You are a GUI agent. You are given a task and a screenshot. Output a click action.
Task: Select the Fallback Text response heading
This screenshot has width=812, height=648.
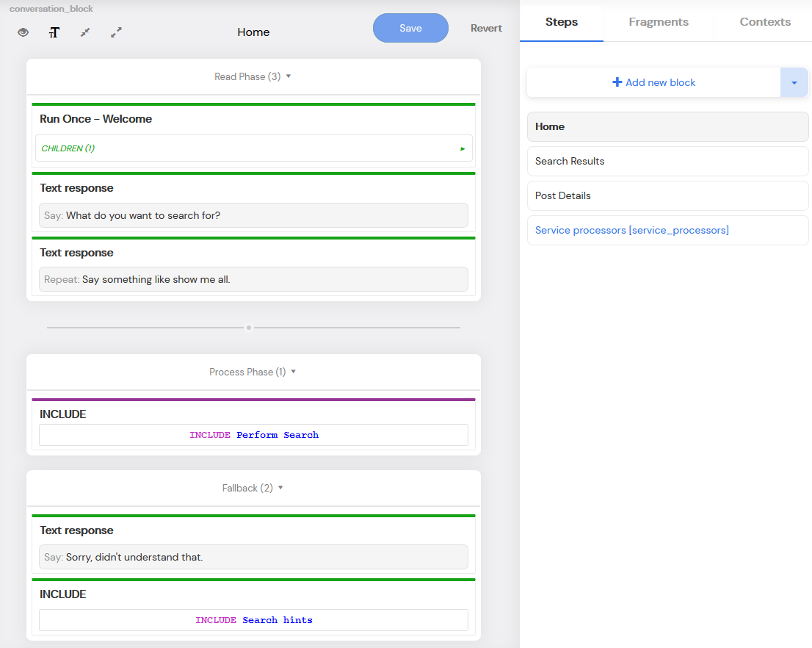[x=76, y=530]
